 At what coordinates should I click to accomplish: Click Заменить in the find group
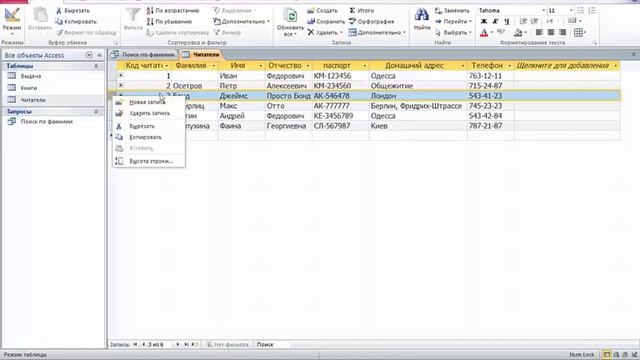click(x=452, y=11)
